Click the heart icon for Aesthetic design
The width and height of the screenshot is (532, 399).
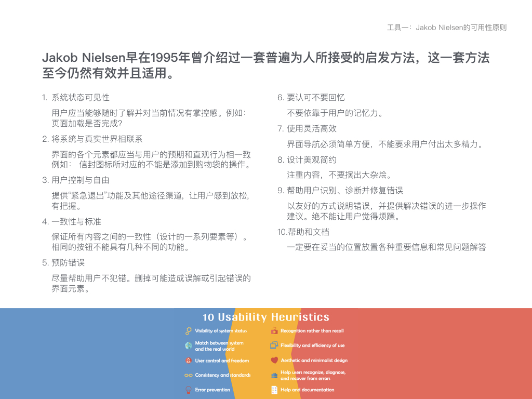pyautogui.click(x=274, y=361)
